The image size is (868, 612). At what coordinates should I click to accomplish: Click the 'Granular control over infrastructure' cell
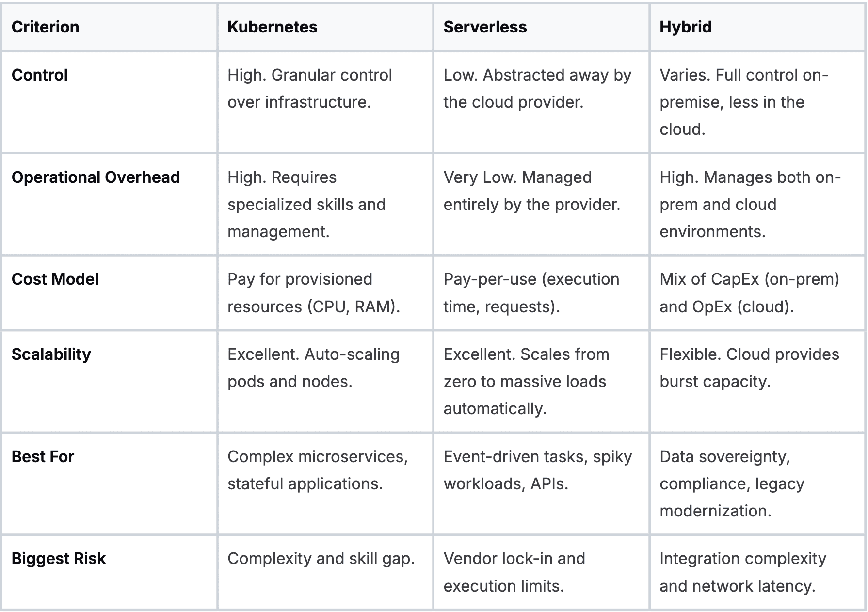309,89
